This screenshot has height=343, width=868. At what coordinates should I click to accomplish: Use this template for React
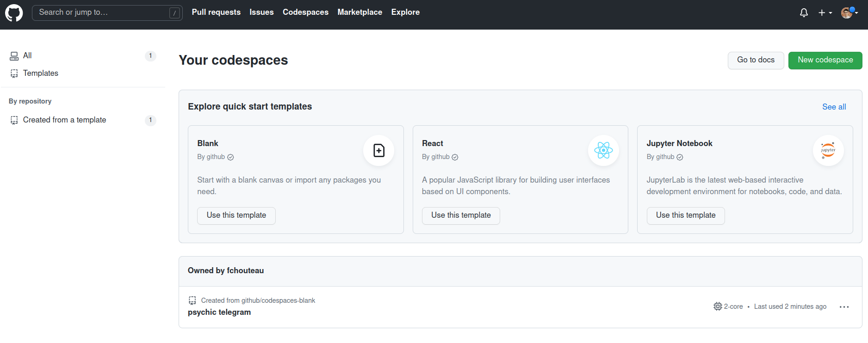[x=461, y=215]
